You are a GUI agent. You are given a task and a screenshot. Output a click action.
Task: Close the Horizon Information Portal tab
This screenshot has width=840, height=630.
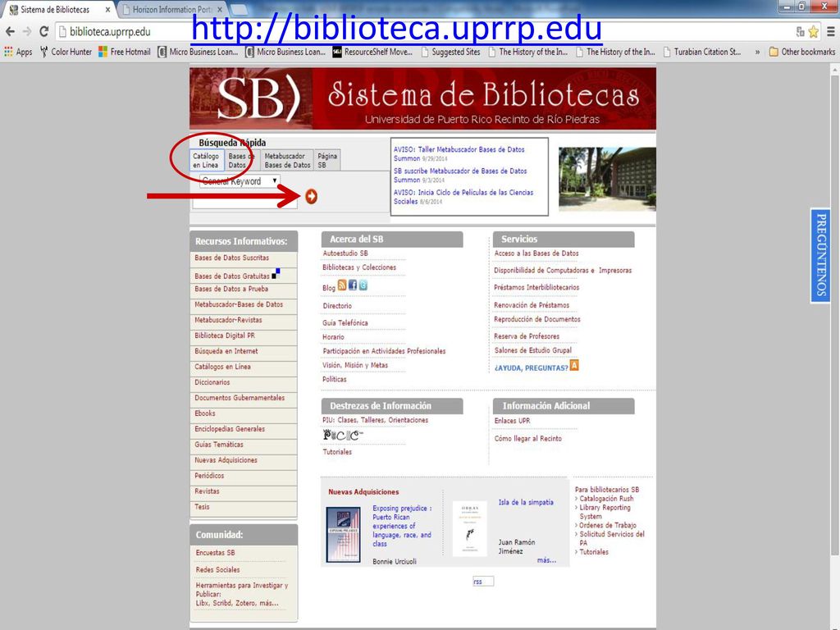pyautogui.click(x=220, y=10)
